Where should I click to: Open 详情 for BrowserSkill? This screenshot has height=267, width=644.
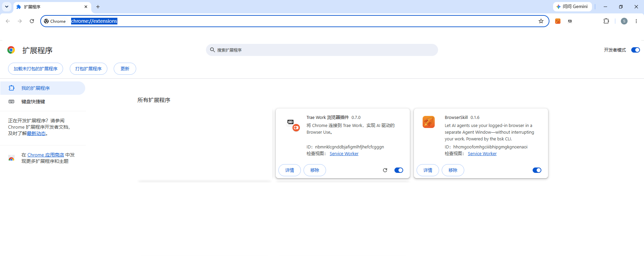(x=428, y=170)
